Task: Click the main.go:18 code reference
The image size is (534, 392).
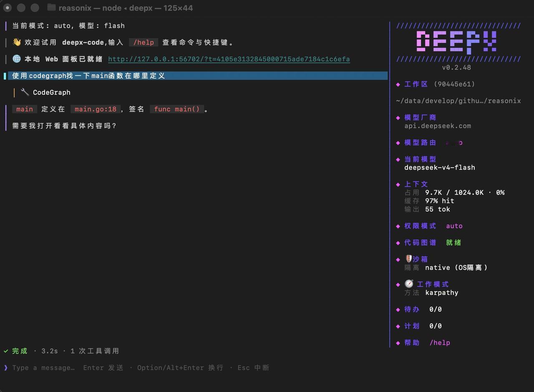Action: coord(96,109)
